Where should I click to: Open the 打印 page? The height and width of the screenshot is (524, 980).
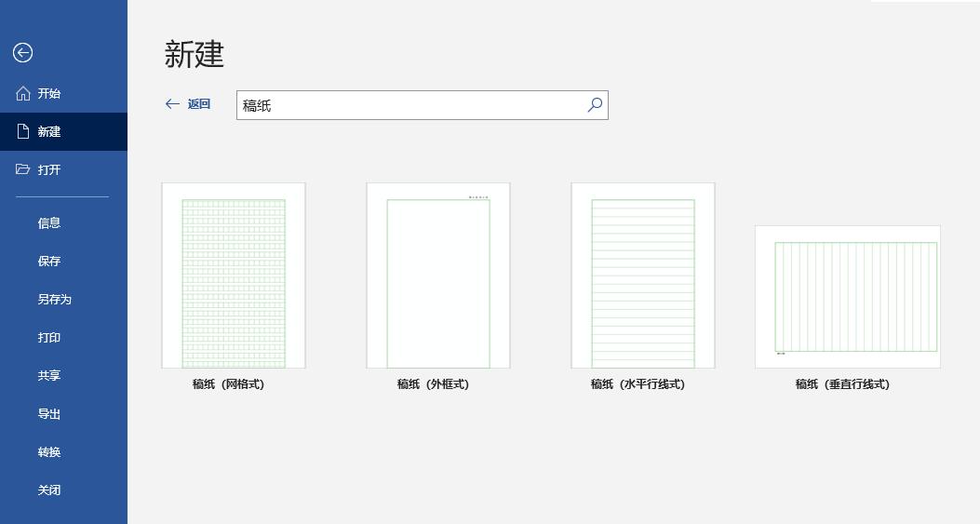pos(63,337)
